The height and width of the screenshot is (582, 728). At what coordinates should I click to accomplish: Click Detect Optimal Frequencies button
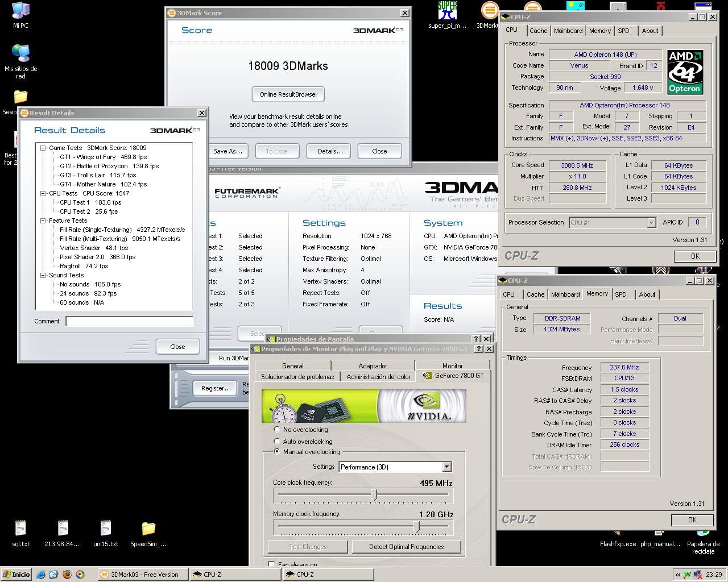point(406,547)
